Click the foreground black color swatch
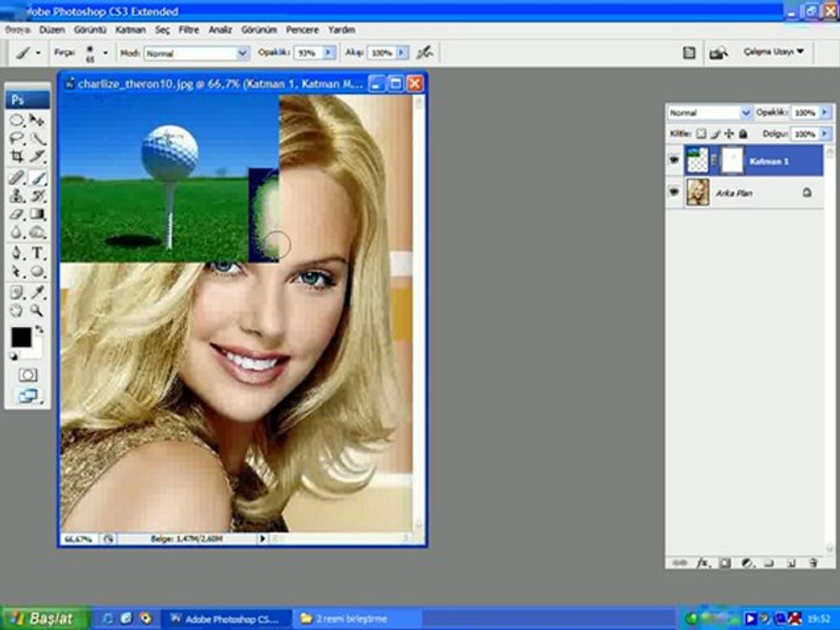The width and height of the screenshot is (840, 630). pyautogui.click(x=21, y=337)
